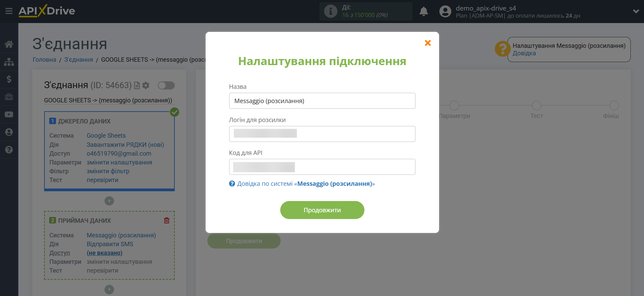644x296 pixels.
Task: Open the hamburger menu
Action: (x=9, y=11)
